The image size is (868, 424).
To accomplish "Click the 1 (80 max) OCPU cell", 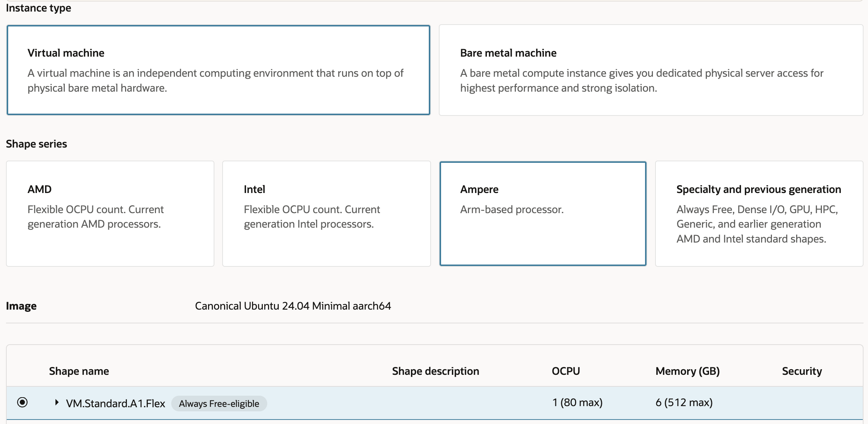I will [577, 402].
